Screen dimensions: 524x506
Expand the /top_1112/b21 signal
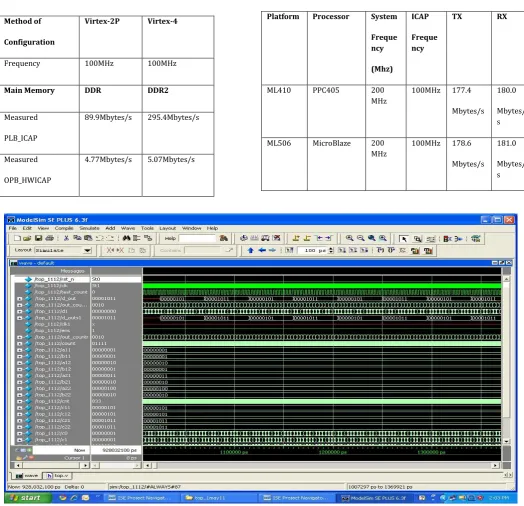pos(19,382)
